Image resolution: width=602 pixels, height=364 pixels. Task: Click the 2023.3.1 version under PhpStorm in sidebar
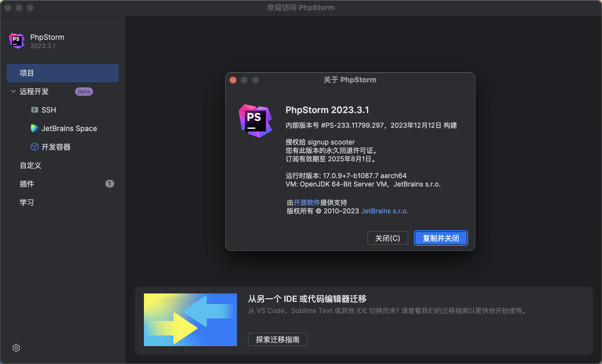(43, 46)
